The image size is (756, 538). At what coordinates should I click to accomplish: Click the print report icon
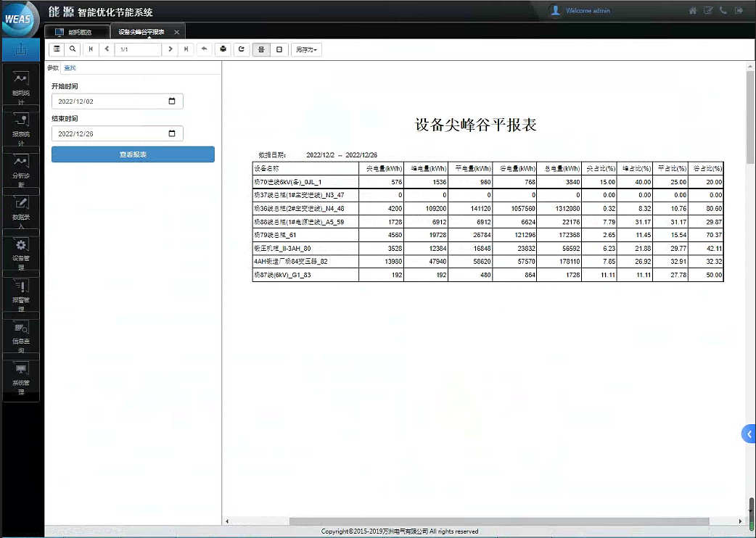(x=223, y=49)
